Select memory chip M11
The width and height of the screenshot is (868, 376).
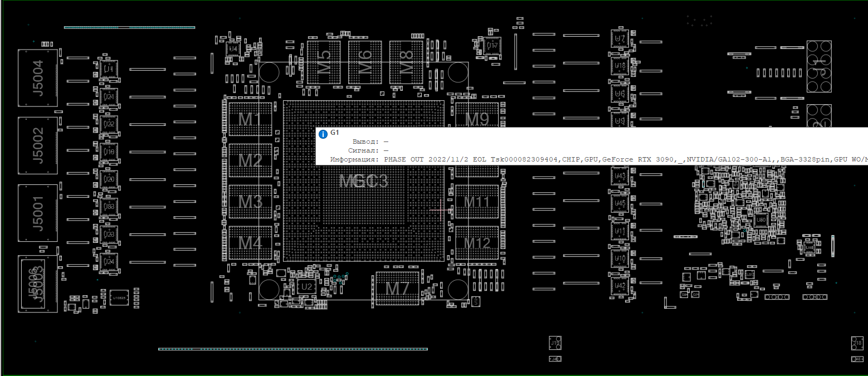(477, 202)
